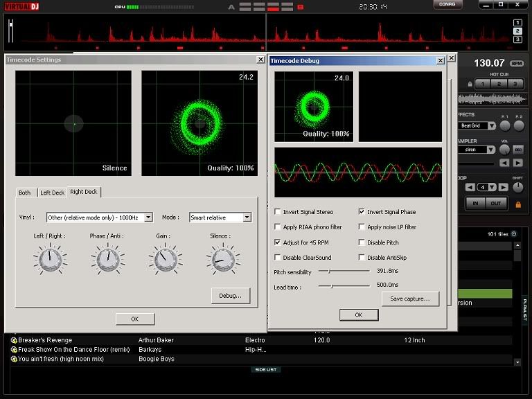Open the CONFIG button
Viewport: 532px width, 399px height.
click(447, 4)
